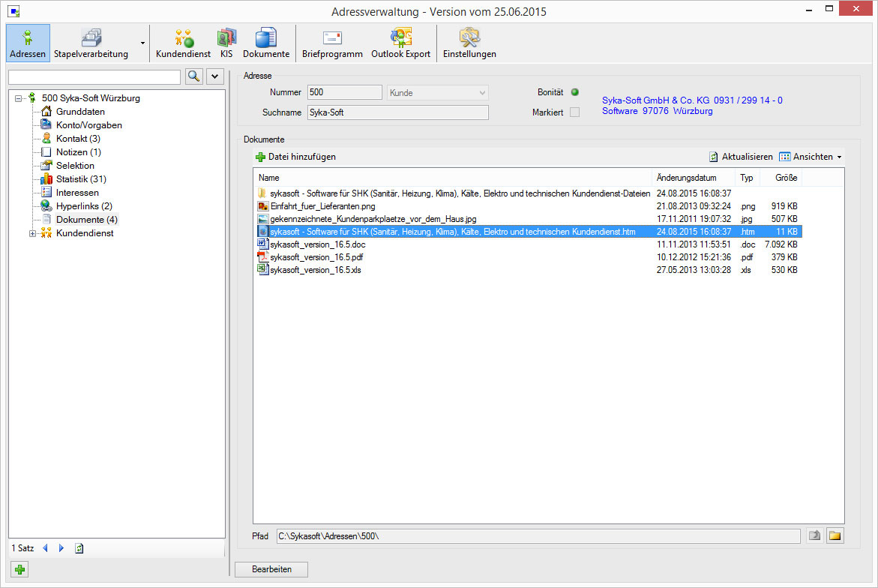Click the magnifier search icon
The height and width of the screenshot is (588, 878).
click(193, 76)
